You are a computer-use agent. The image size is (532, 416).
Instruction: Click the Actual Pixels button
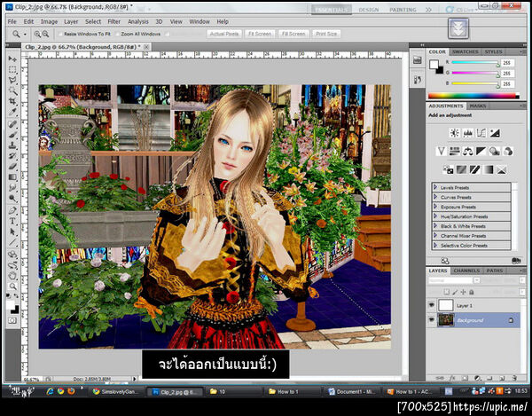(x=224, y=34)
